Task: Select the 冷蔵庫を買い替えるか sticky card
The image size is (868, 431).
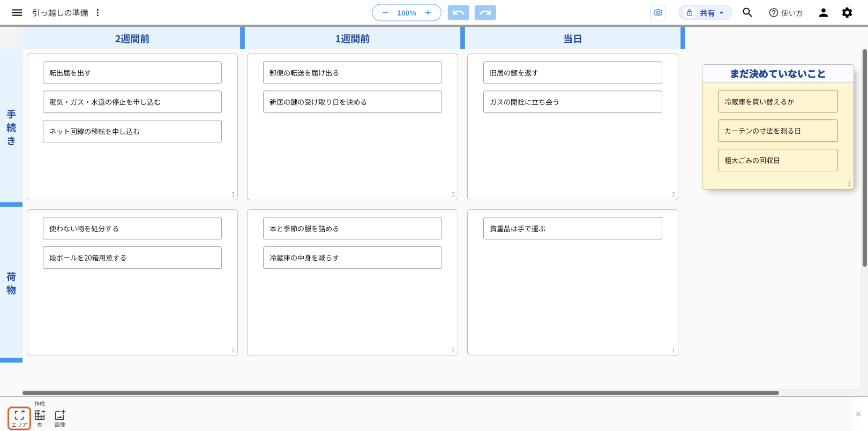Action: (x=778, y=101)
